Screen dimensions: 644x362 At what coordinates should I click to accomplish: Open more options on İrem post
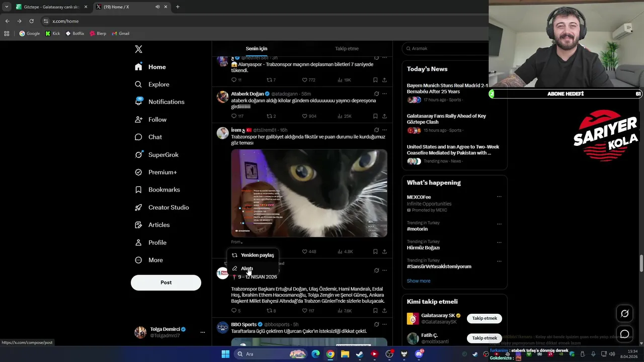pos(384,130)
